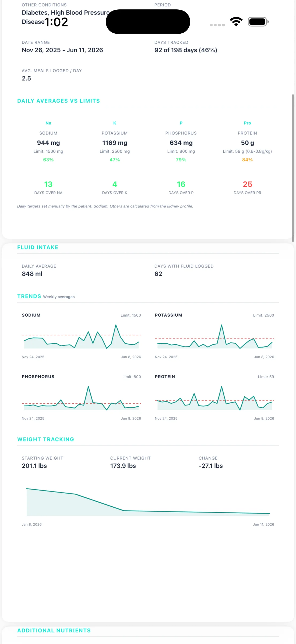
Task: Select the K potassium symbol
Action: coord(115,123)
